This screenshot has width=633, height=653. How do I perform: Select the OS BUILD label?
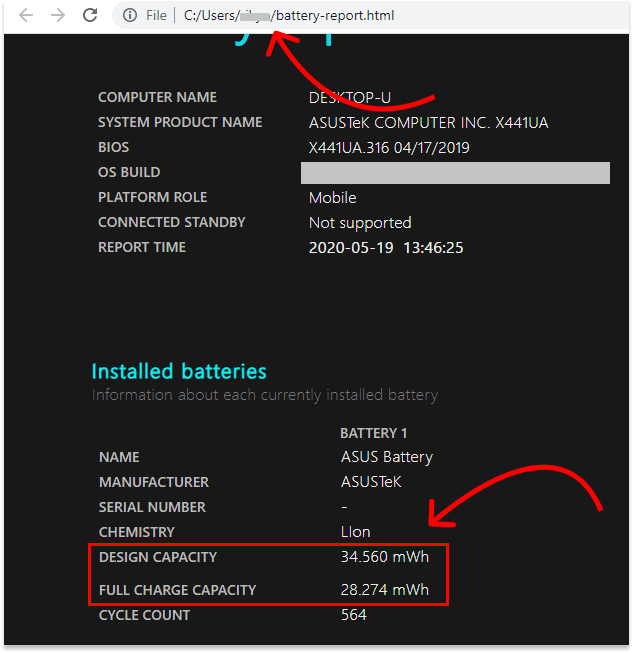coord(129,172)
